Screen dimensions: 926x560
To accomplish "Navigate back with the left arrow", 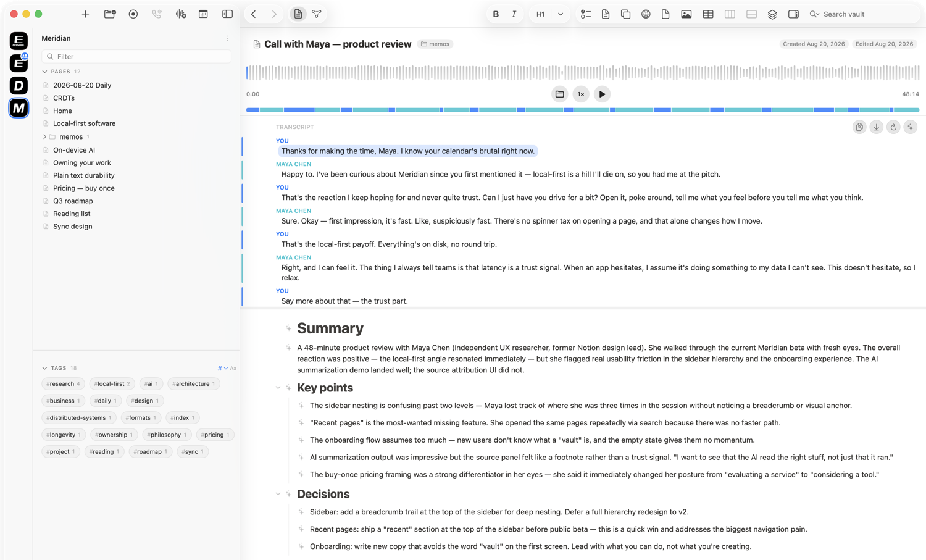I will tap(254, 14).
